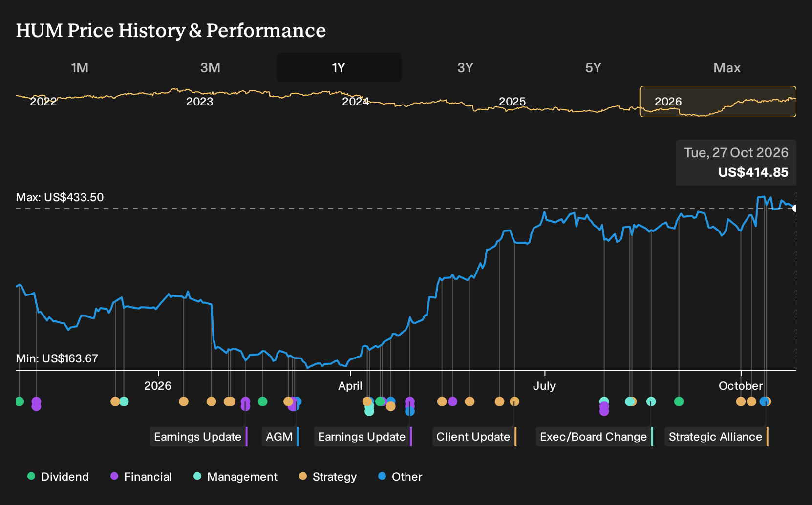Jump to 2023 on the overview timeline
Screen dimensions: 812x505
click(200, 102)
